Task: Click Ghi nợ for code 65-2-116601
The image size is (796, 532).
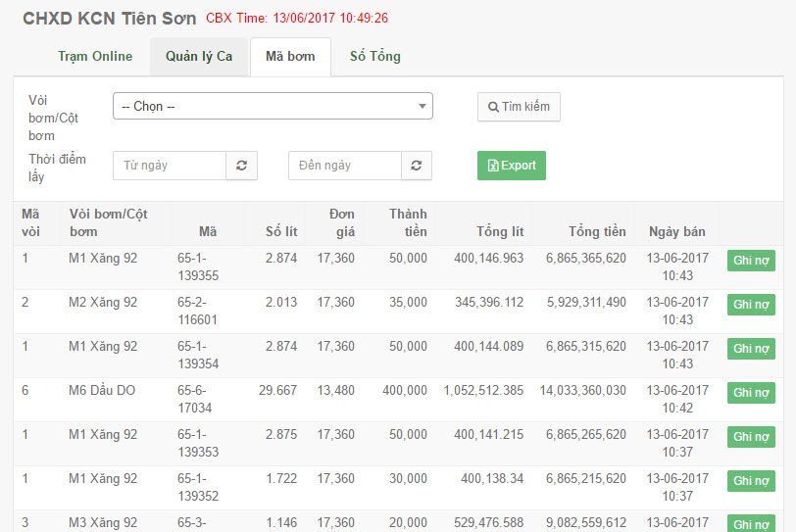Action: tap(751, 305)
